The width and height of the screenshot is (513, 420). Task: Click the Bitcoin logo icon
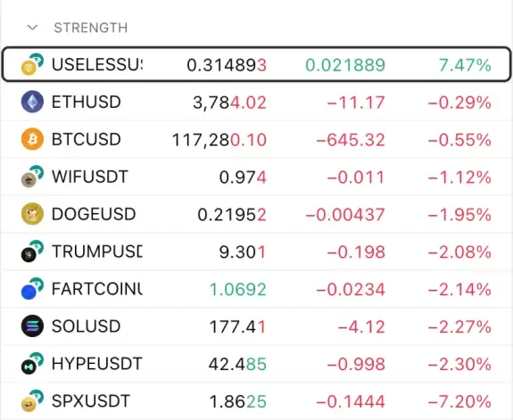32,139
